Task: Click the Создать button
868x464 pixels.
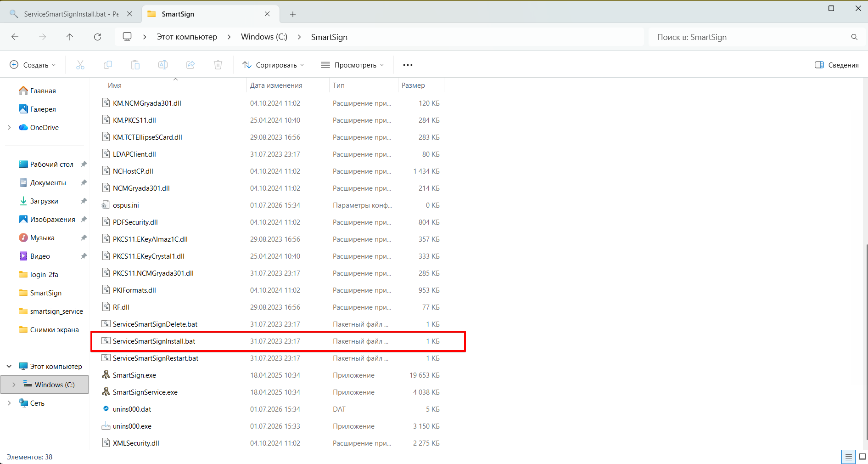Action: point(33,65)
